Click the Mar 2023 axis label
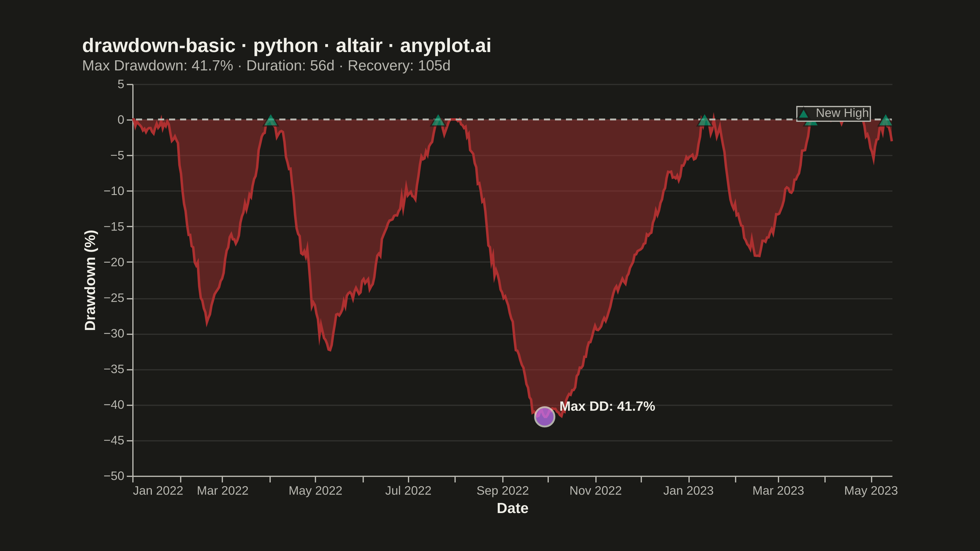Screen dimensions: 980x551 pos(778,490)
